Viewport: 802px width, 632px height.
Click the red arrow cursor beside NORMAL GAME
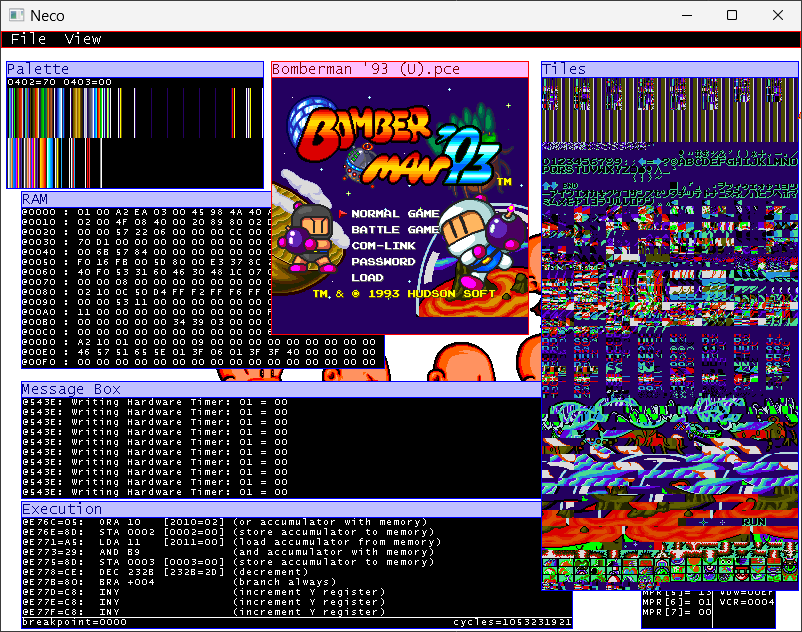click(x=342, y=214)
